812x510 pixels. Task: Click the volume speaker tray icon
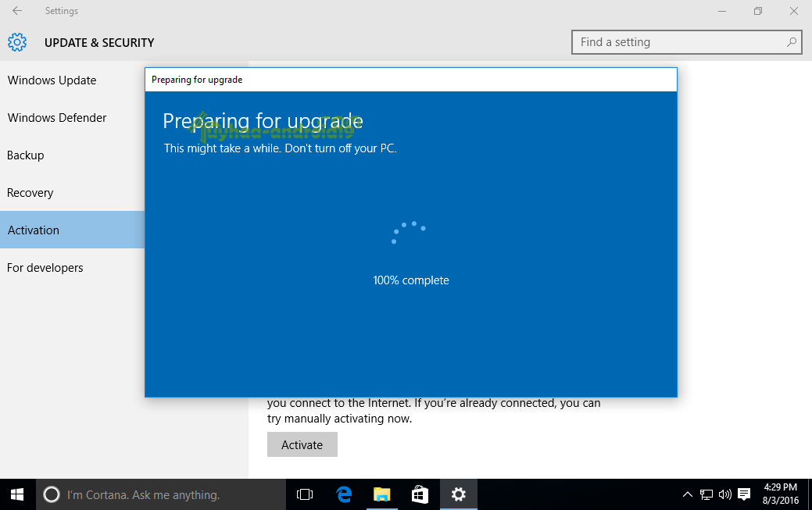click(x=724, y=495)
